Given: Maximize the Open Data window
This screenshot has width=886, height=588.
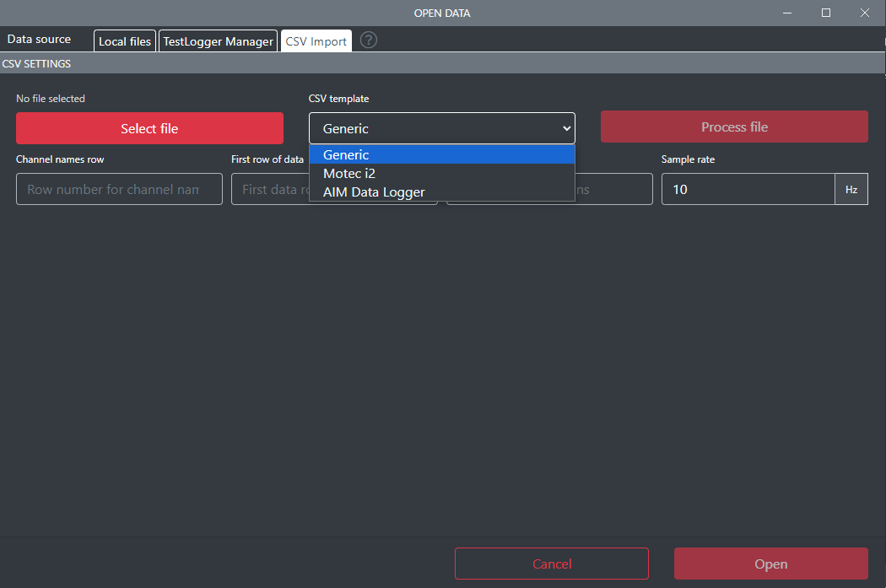Looking at the screenshot, I should [826, 13].
